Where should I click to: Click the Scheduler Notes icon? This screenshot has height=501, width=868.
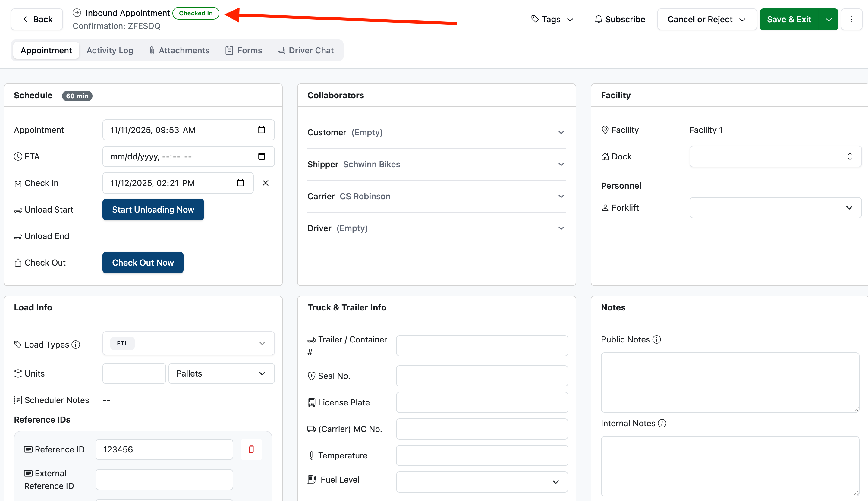pyautogui.click(x=18, y=400)
